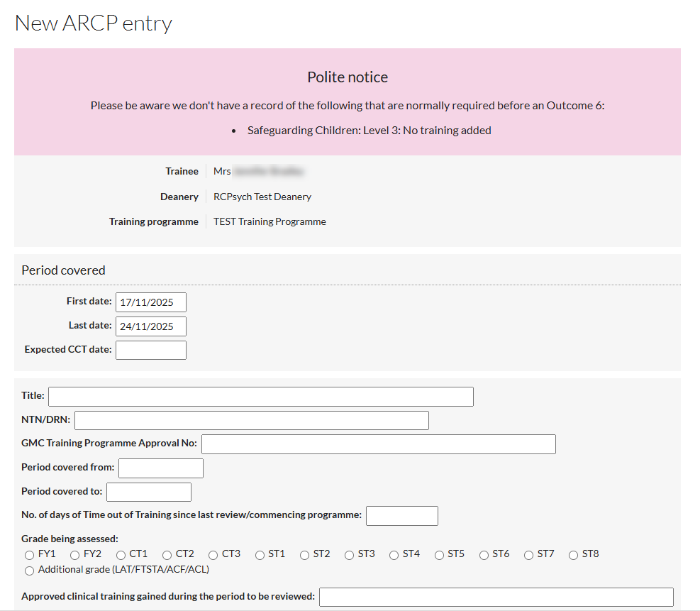700x611 pixels.
Task: Click 'Safeguarding Children: Level 3' notice line
Action: pos(370,131)
